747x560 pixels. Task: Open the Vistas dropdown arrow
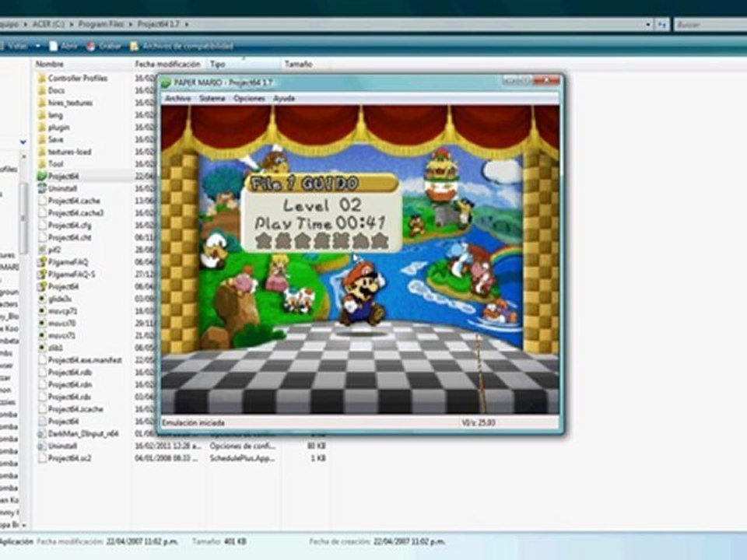[x=37, y=46]
